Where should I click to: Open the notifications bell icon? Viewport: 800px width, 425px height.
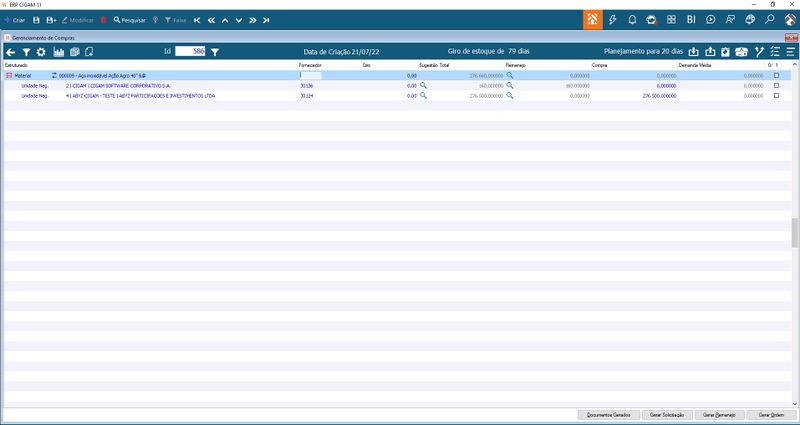tap(632, 20)
